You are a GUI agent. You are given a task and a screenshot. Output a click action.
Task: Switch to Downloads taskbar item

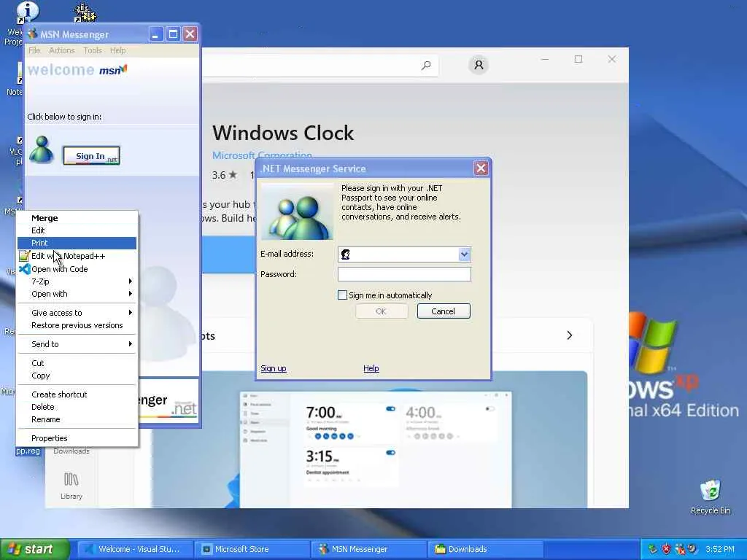(x=485, y=549)
